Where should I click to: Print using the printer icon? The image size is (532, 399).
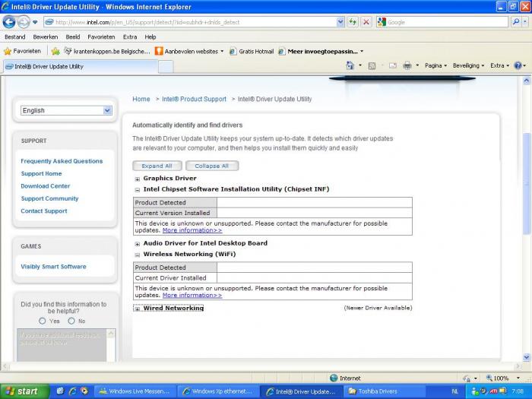[x=407, y=66]
